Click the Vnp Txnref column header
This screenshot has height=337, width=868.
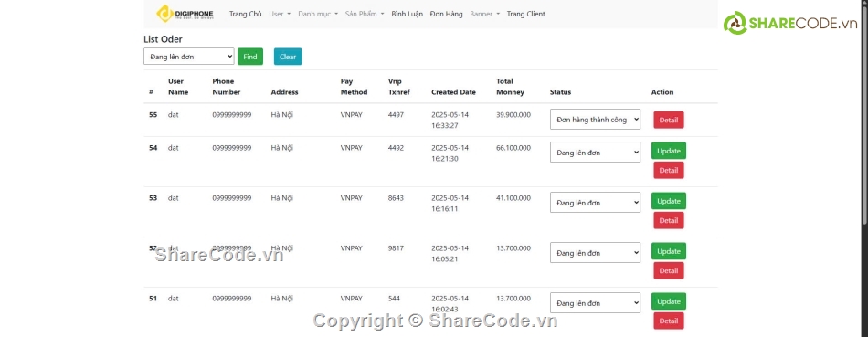tap(399, 87)
